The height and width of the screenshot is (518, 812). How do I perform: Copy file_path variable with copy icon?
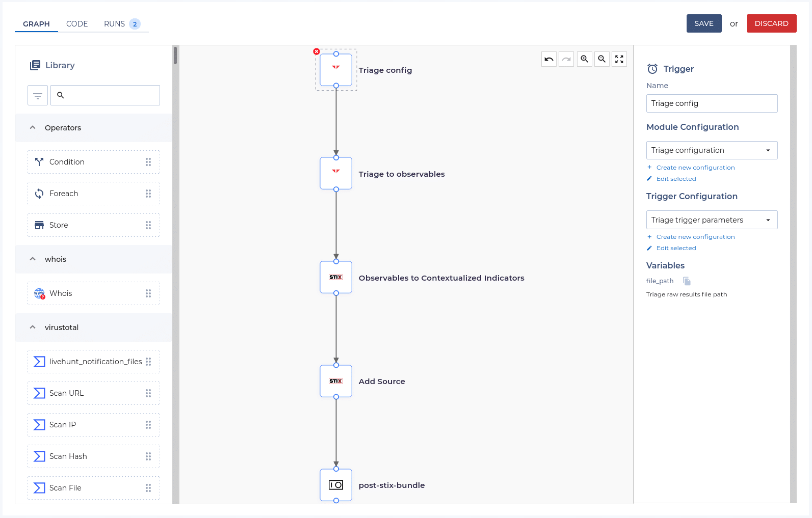[687, 281]
